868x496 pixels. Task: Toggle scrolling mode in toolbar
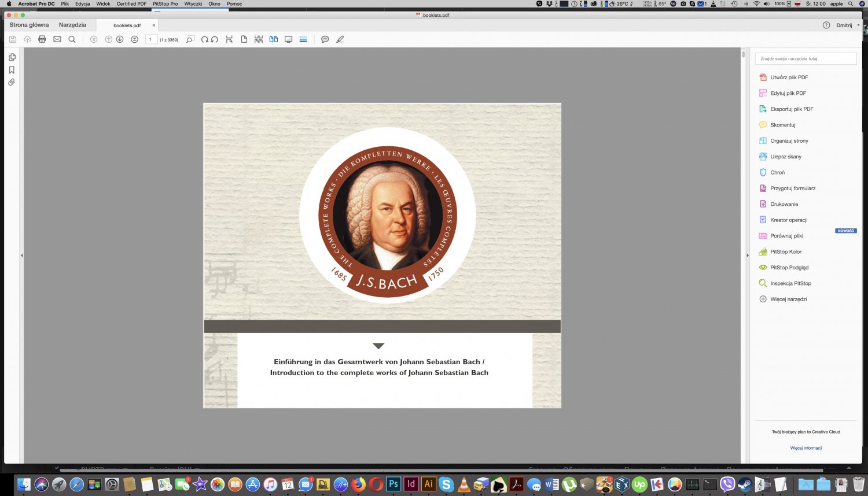pos(303,39)
